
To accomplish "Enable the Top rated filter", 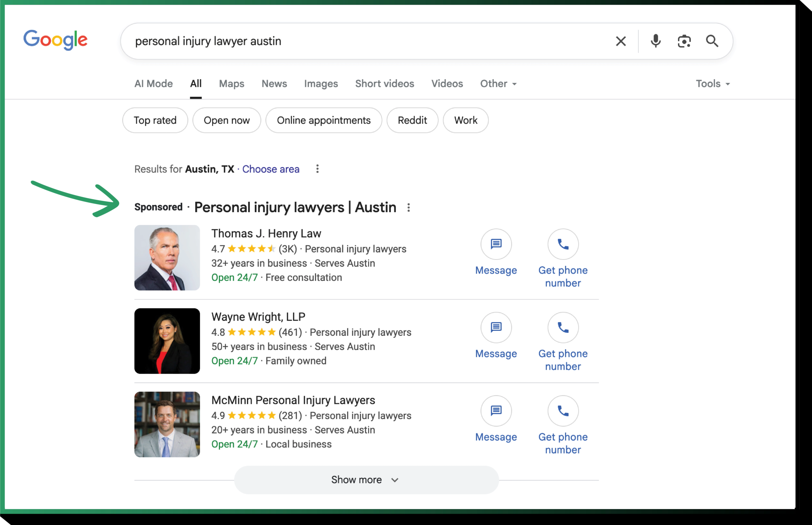I will (x=155, y=120).
